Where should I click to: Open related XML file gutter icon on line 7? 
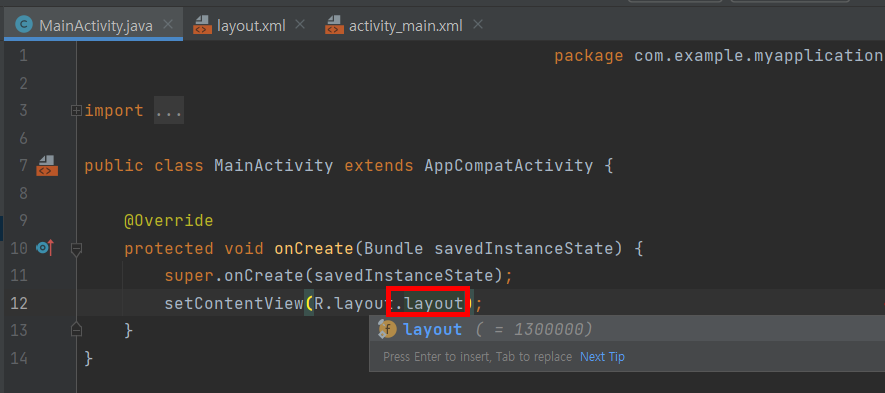click(47, 166)
